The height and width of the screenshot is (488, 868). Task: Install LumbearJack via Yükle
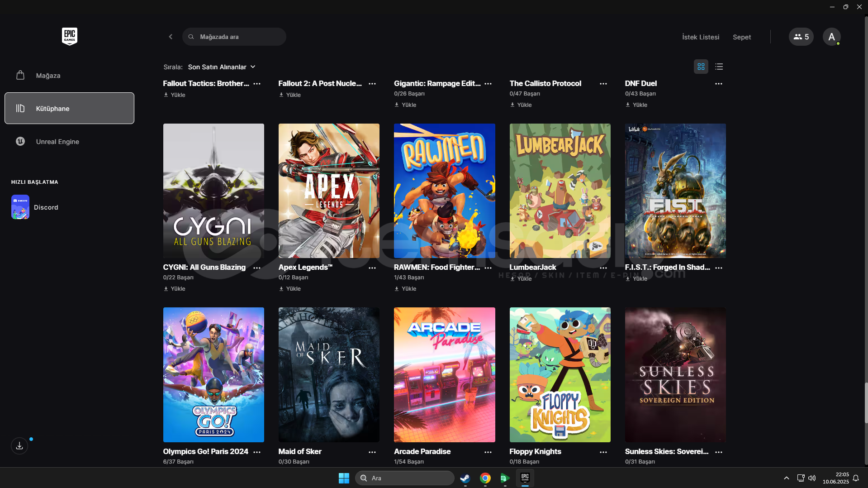pyautogui.click(x=521, y=278)
